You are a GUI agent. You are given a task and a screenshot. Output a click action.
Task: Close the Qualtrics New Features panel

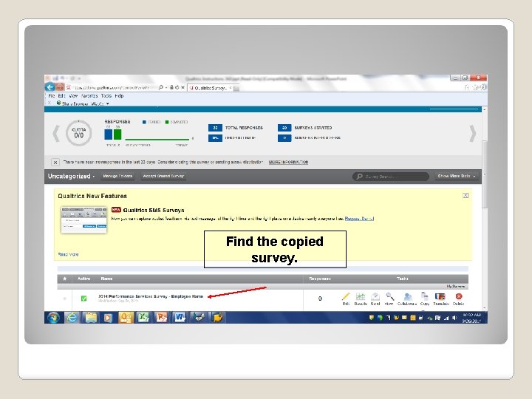465,195
